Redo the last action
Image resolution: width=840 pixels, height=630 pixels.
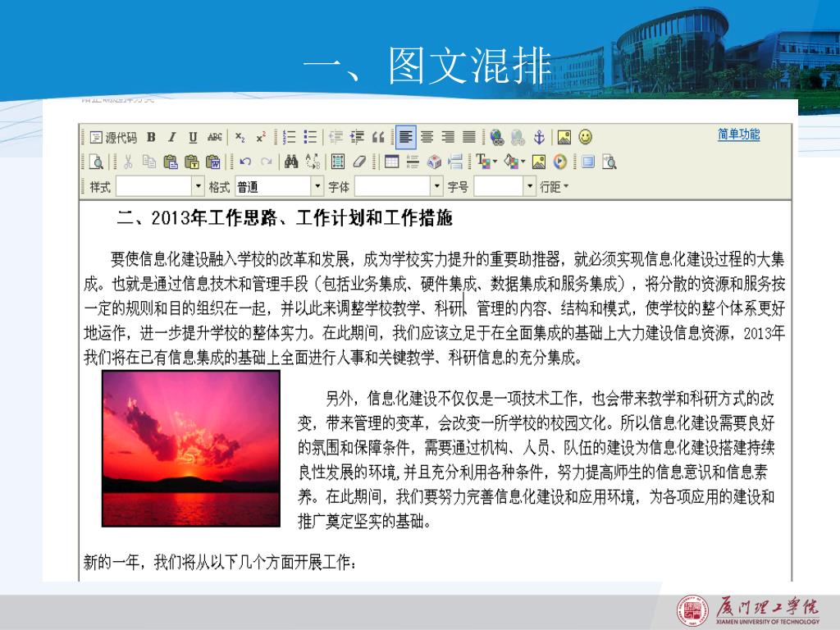point(267,162)
